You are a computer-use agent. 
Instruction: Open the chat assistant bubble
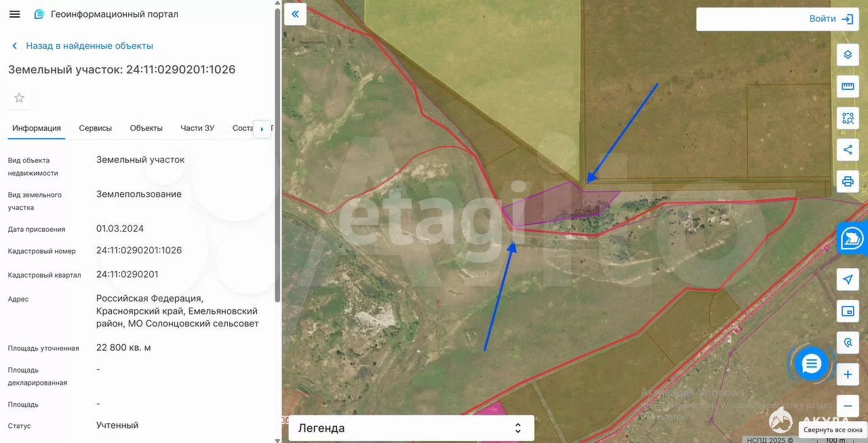811,364
